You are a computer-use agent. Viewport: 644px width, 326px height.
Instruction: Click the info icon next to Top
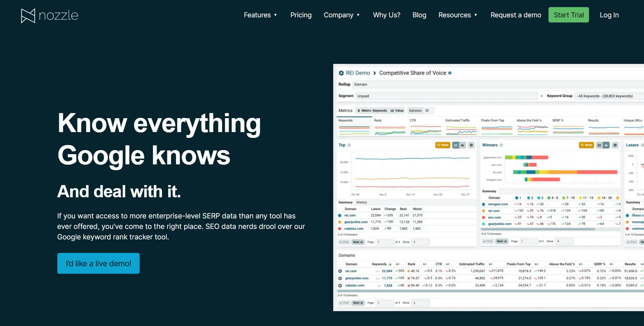[x=349, y=145]
